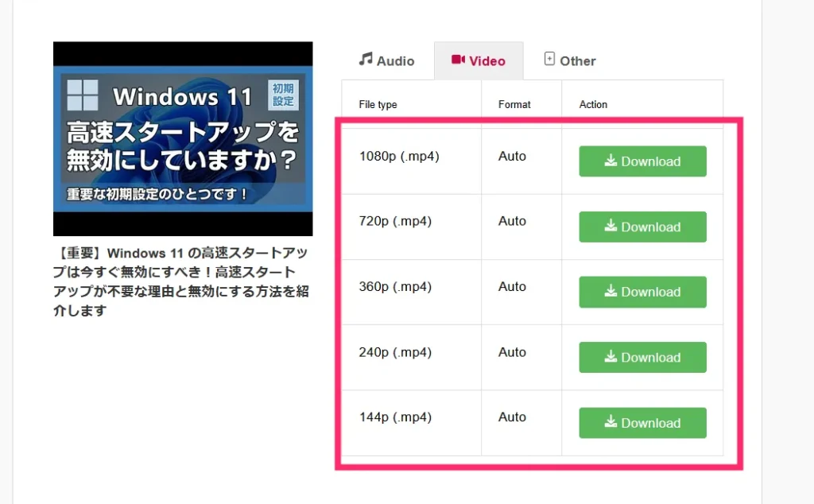Download the 360p (.mp4) video
The image size is (814, 504).
642,292
